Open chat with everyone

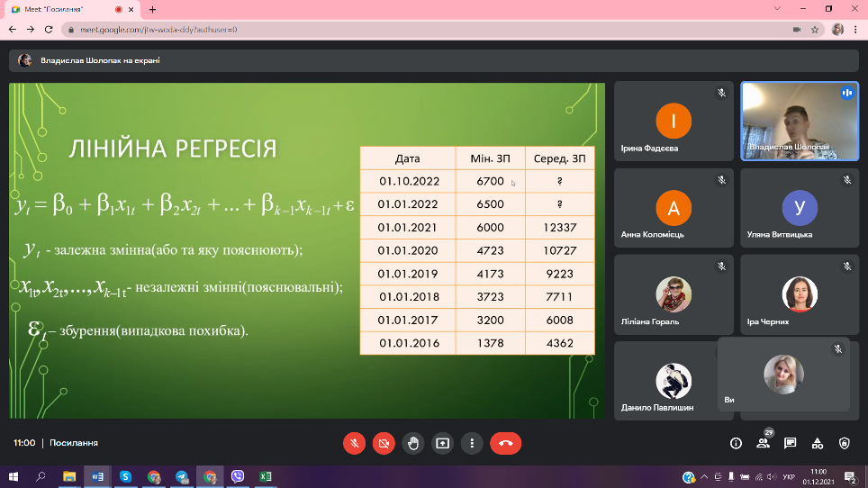(x=790, y=443)
